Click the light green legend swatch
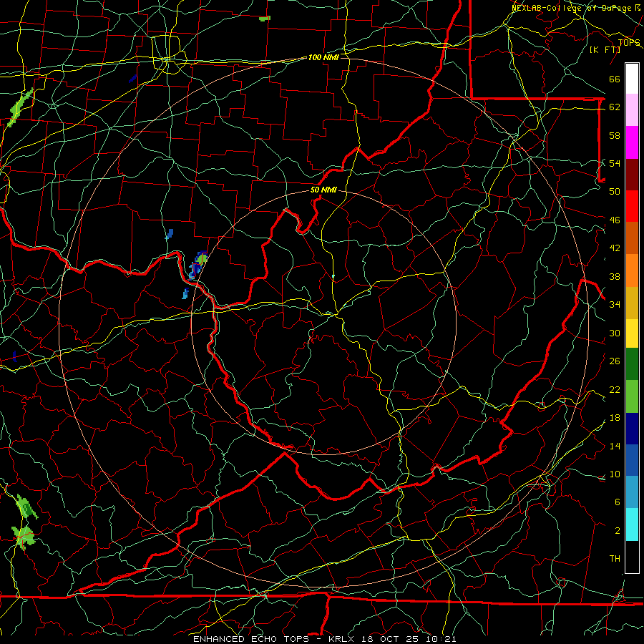The width and height of the screenshot is (644, 644). (x=632, y=396)
